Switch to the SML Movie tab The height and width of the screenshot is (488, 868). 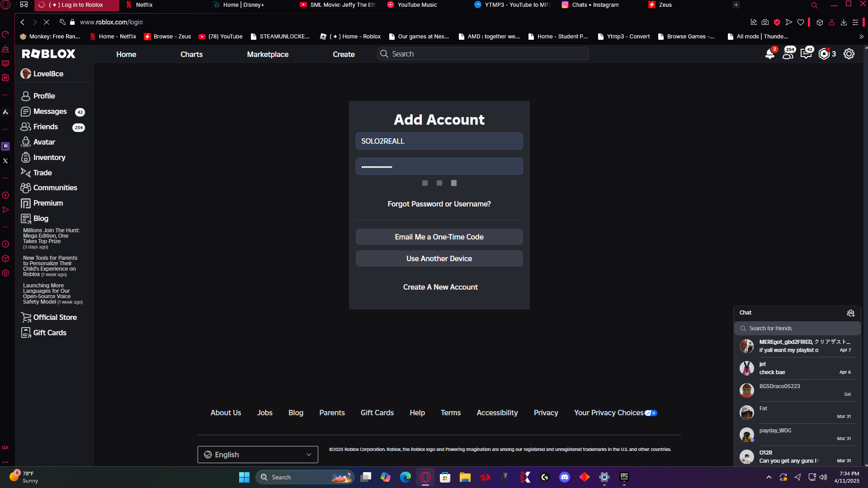pyautogui.click(x=338, y=5)
